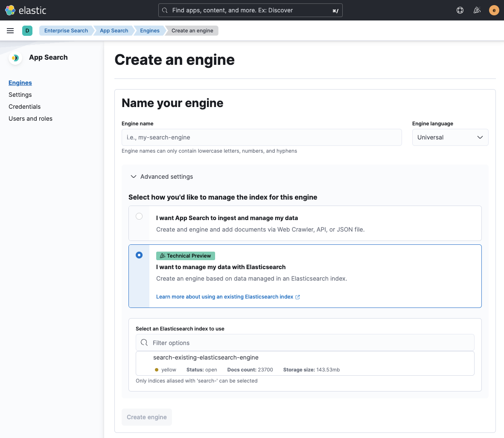Open 'Learn more about using an existing Elasticsearch index'
The width and height of the screenshot is (504, 438).
[225, 296]
